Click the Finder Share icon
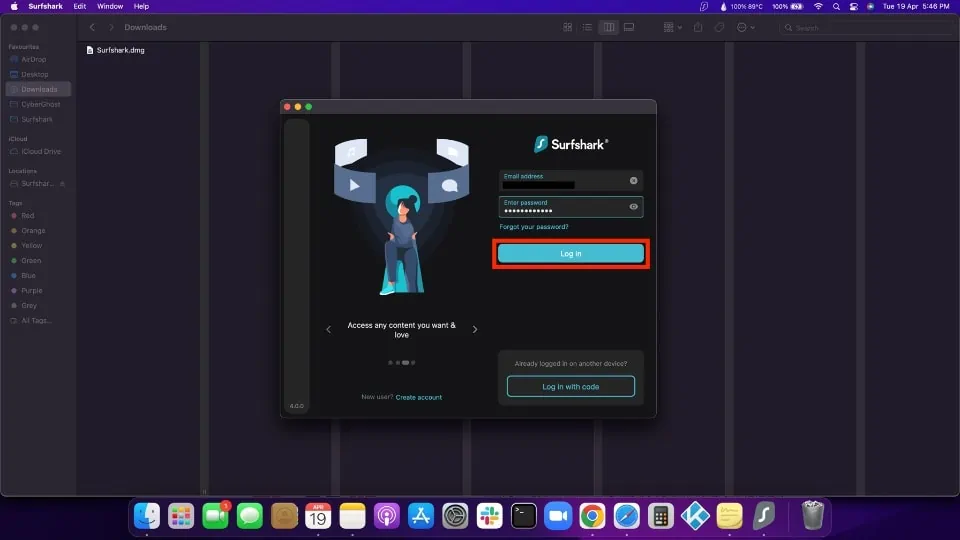 pos(698,28)
